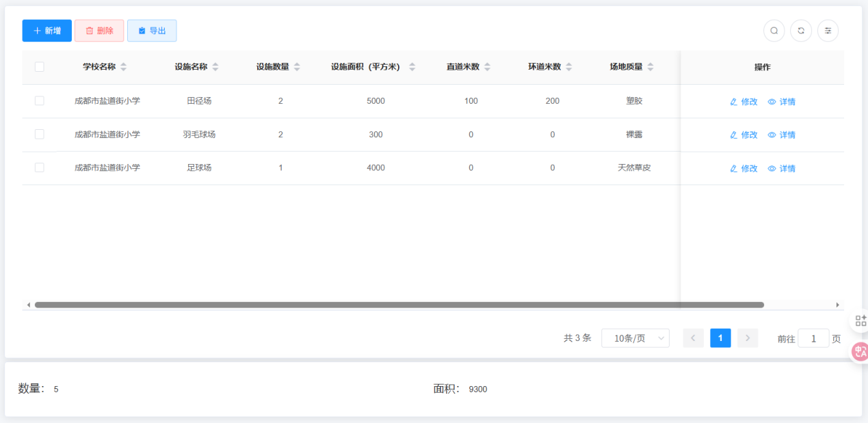Click the search icon in the top right
868x423 pixels.
pyautogui.click(x=774, y=31)
